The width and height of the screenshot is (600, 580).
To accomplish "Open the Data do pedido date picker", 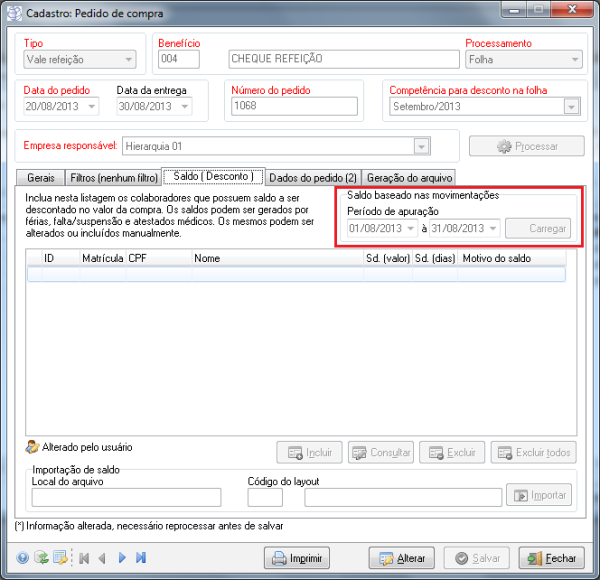I will [93, 107].
